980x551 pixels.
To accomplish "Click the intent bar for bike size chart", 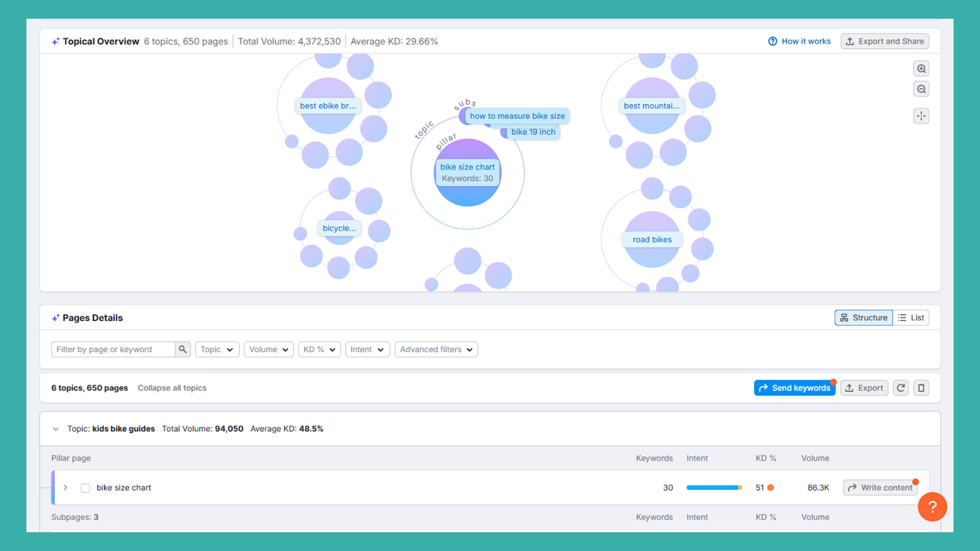I will pos(714,487).
